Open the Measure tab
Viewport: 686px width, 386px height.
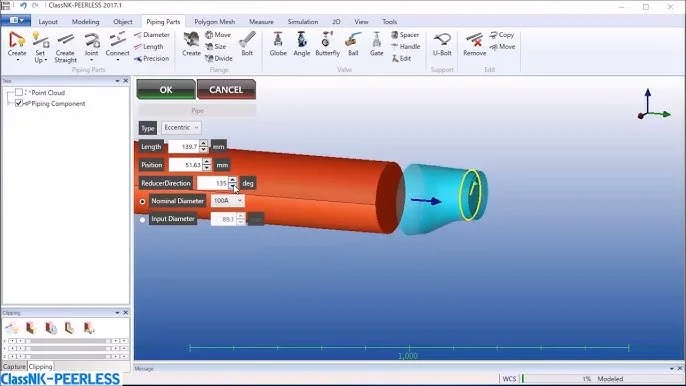point(261,21)
